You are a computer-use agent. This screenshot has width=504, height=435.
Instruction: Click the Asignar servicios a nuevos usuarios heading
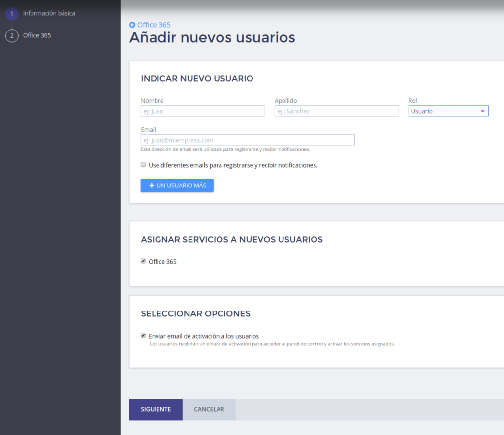(232, 239)
